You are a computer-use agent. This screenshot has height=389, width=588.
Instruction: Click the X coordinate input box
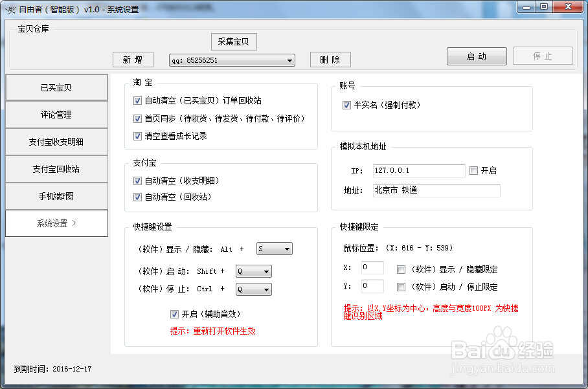tap(372, 267)
